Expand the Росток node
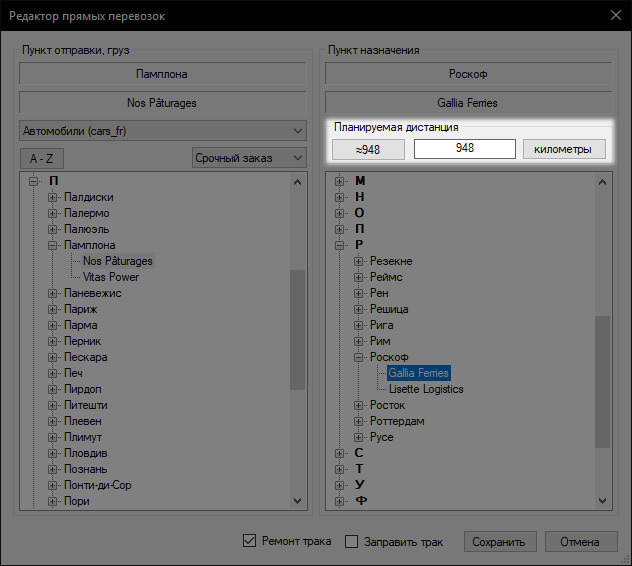 pos(358,405)
